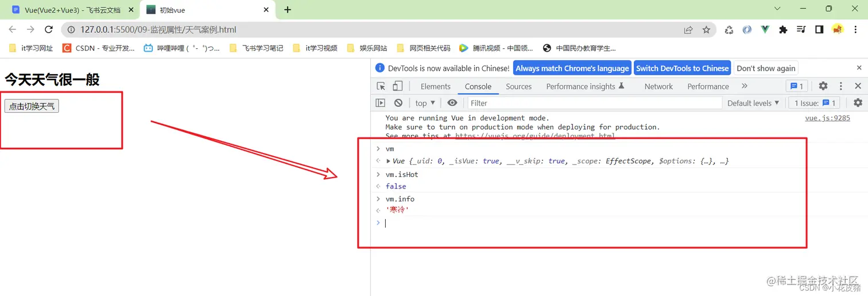Viewport: 868px width, 296px height.
Task: Open the 中国民办教育学生 bookmark
Action: tap(579, 48)
